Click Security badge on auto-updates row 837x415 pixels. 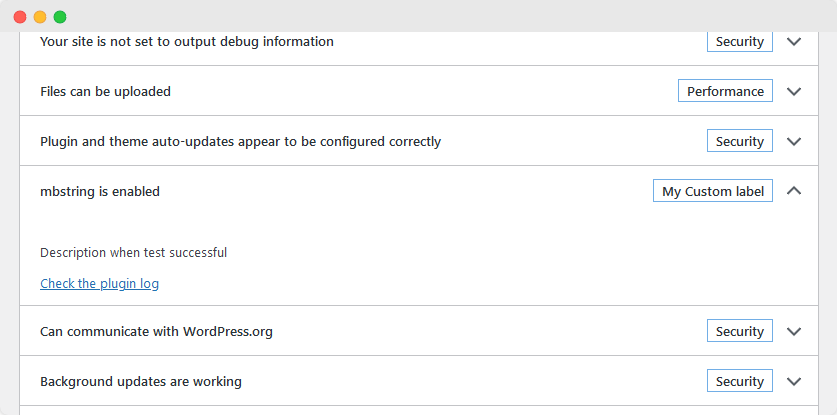tap(739, 142)
